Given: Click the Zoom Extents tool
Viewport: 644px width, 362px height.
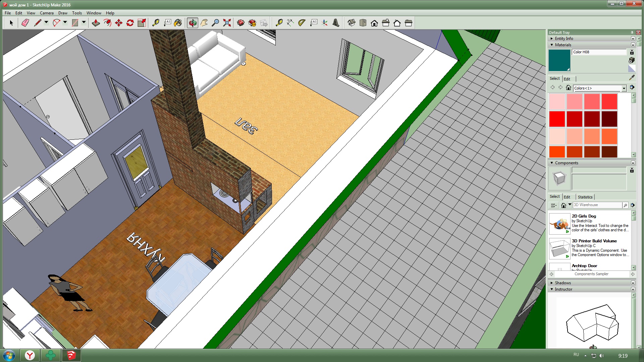Looking at the screenshot, I should coord(227,23).
